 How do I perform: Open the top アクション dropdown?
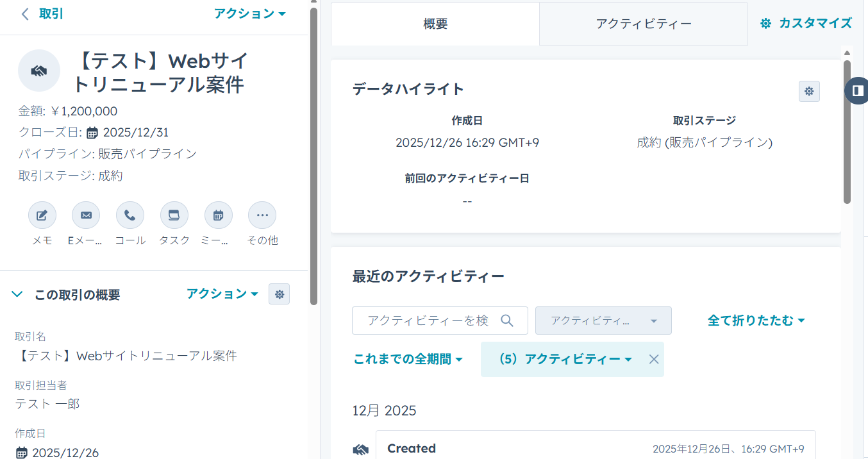(x=250, y=13)
